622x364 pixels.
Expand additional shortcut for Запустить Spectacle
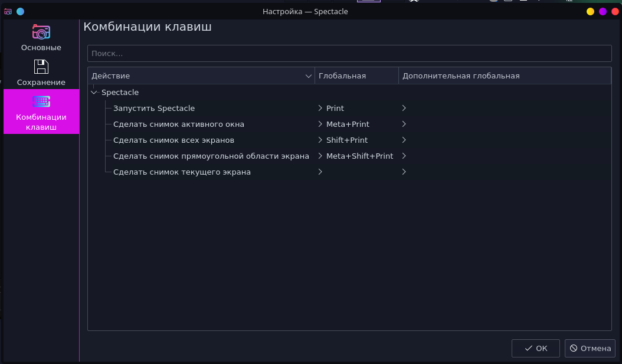click(x=404, y=108)
